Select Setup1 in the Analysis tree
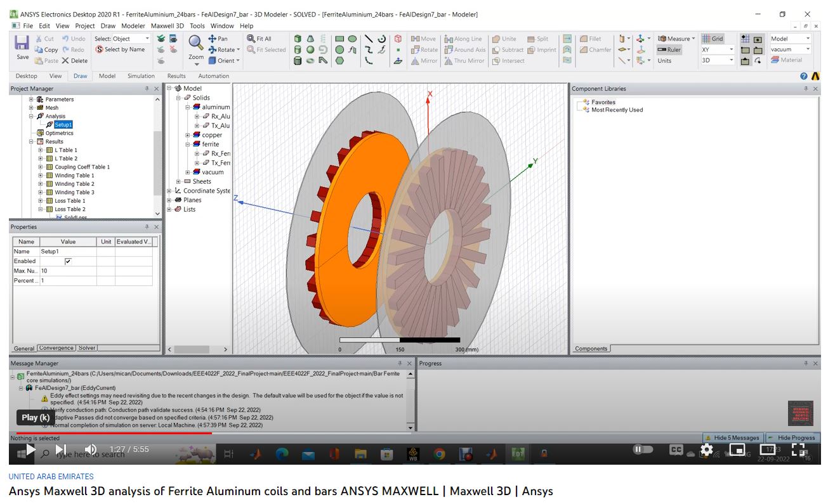828x504 pixels. coord(63,125)
